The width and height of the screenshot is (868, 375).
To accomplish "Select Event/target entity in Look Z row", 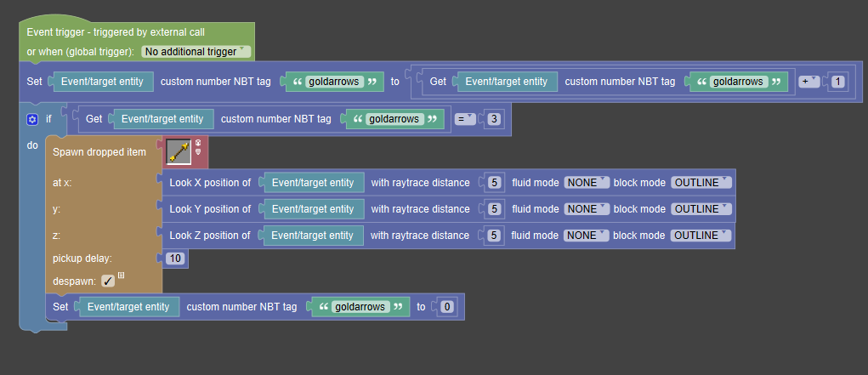I will (x=312, y=236).
